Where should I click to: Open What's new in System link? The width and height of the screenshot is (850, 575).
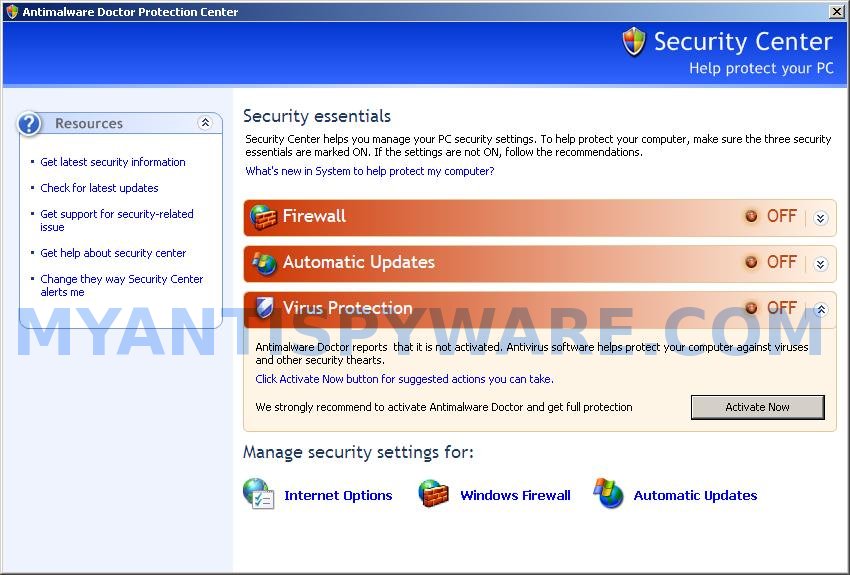[370, 171]
